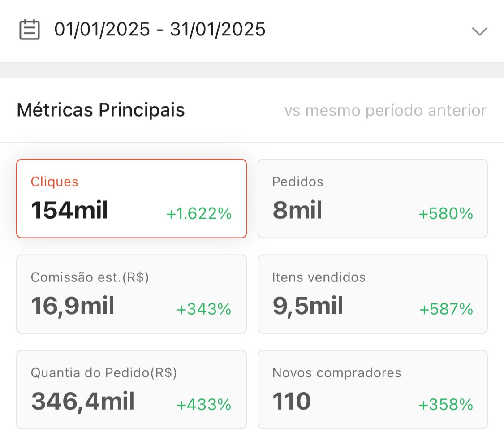Click the 110 new buyers value
Screen dimensions: 504x437
click(x=291, y=402)
